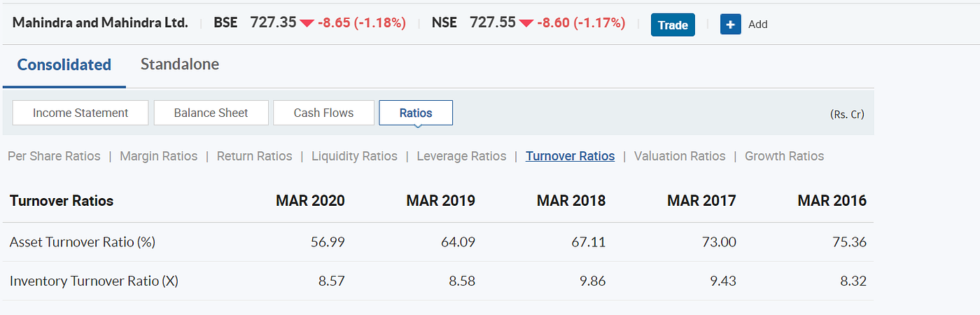Click the MAR 2019 column header
This screenshot has width=980, height=315.
click(440, 201)
